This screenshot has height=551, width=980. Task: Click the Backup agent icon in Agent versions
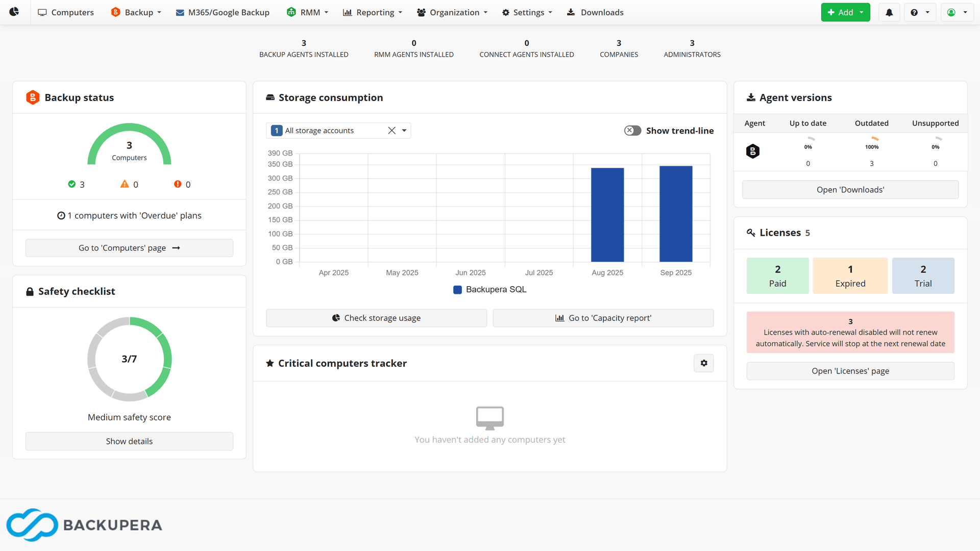(753, 151)
